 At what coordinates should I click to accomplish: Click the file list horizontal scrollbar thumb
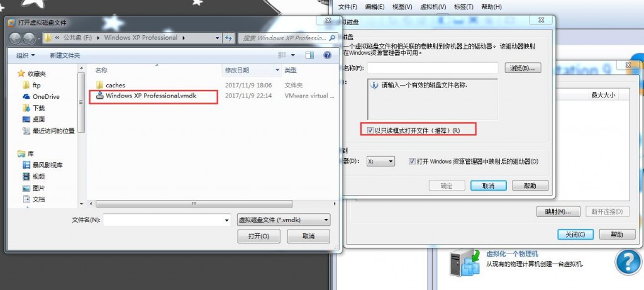pyautogui.click(x=194, y=204)
